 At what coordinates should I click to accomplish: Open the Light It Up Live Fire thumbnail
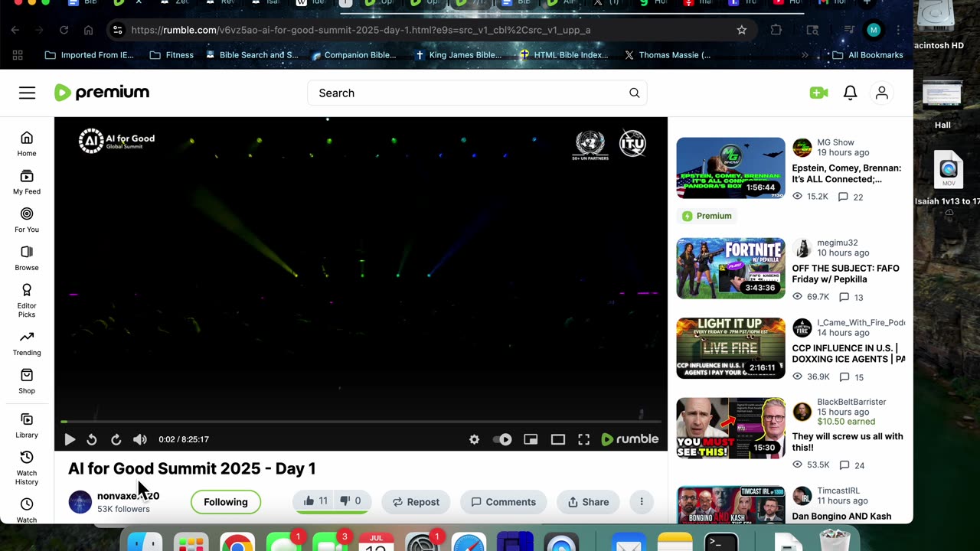click(730, 348)
